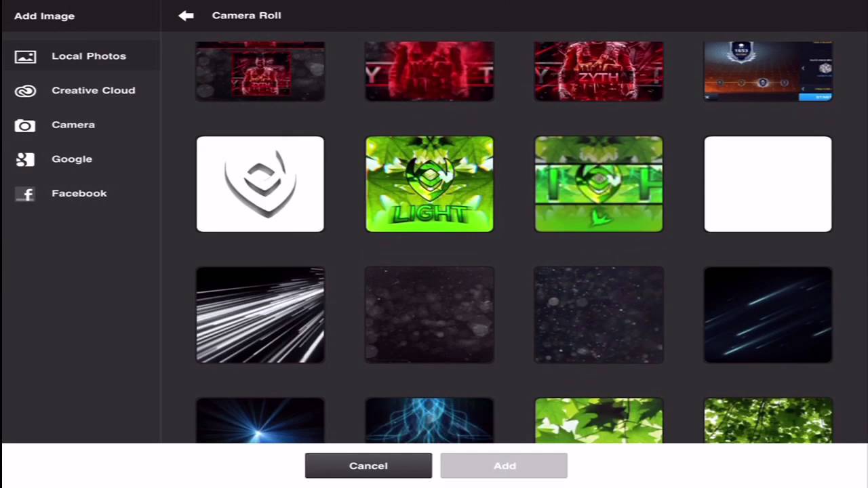Select the game screenshot thumbnail with badge
This screenshot has width=868, height=488.
pyautogui.click(x=768, y=71)
